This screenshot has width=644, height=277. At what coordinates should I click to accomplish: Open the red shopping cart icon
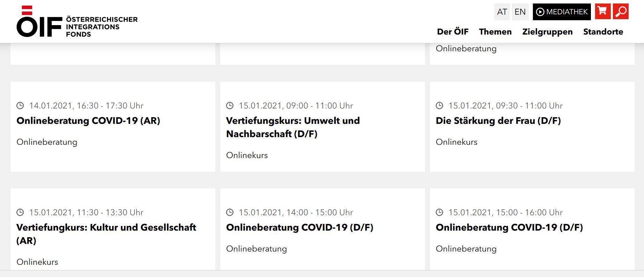(603, 12)
